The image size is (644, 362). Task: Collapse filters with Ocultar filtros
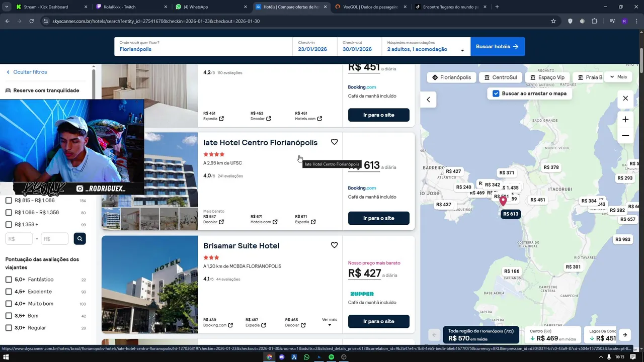point(26,72)
